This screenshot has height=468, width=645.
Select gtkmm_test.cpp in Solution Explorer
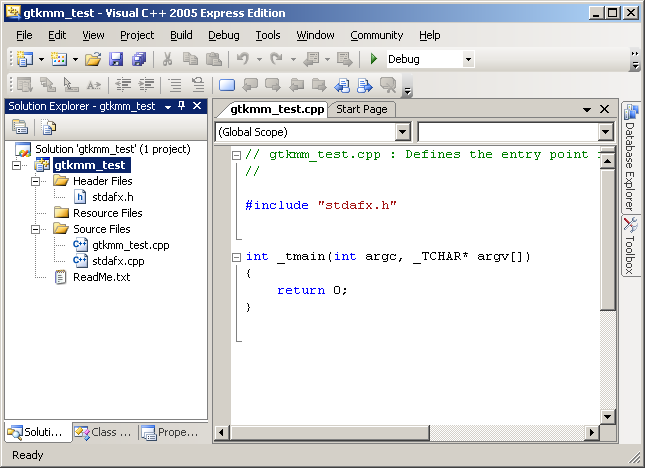[130, 245]
